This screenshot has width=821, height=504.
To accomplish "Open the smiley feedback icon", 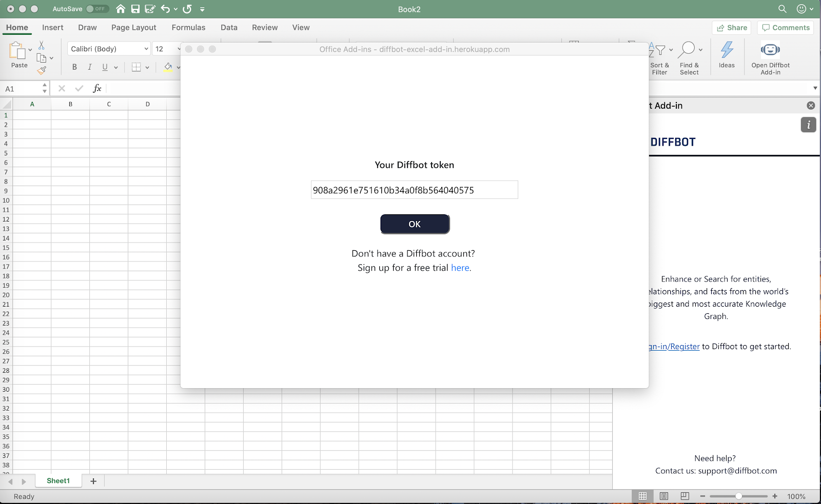I will 802,9.
